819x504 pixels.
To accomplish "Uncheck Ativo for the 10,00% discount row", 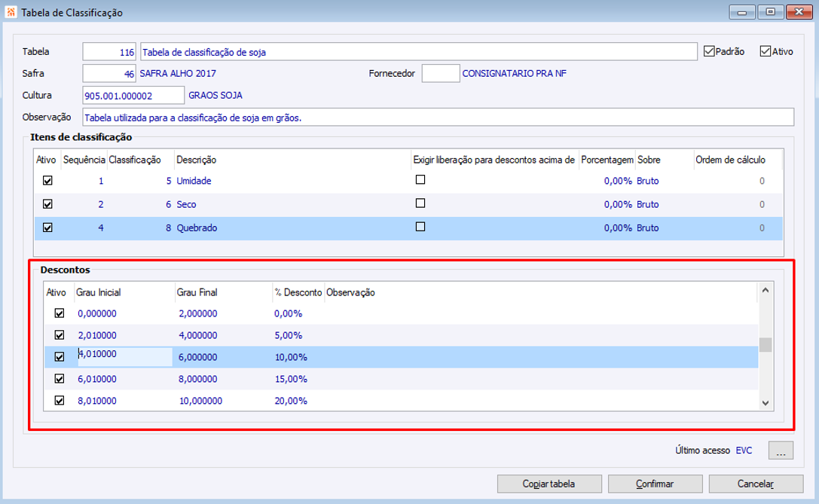I will (x=59, y=357).
